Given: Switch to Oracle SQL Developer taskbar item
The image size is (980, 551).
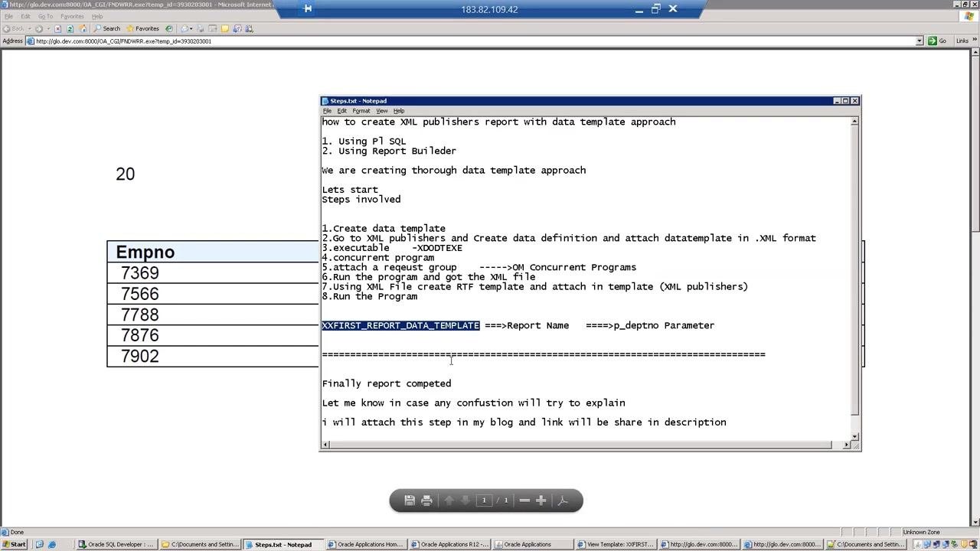Looking at the screenshot, I should (116, 544).
